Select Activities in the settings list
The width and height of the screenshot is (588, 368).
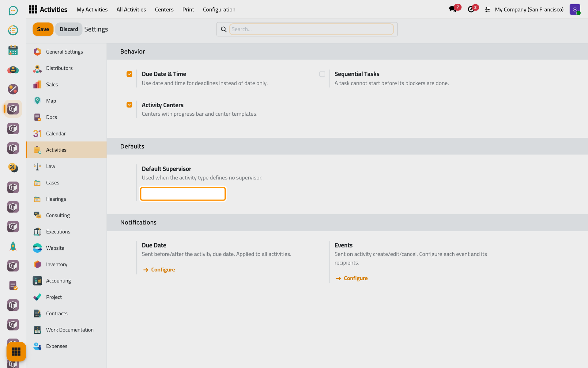[x=66, y=150]
